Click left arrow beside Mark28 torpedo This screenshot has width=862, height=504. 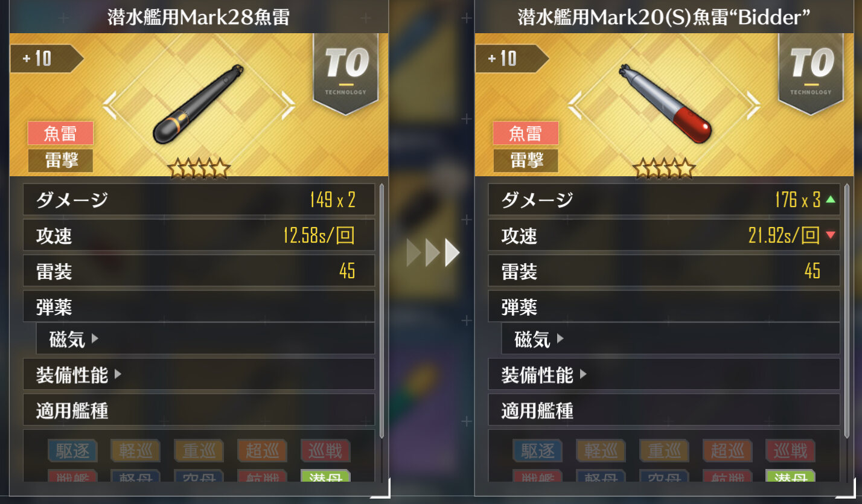(109, 106)
